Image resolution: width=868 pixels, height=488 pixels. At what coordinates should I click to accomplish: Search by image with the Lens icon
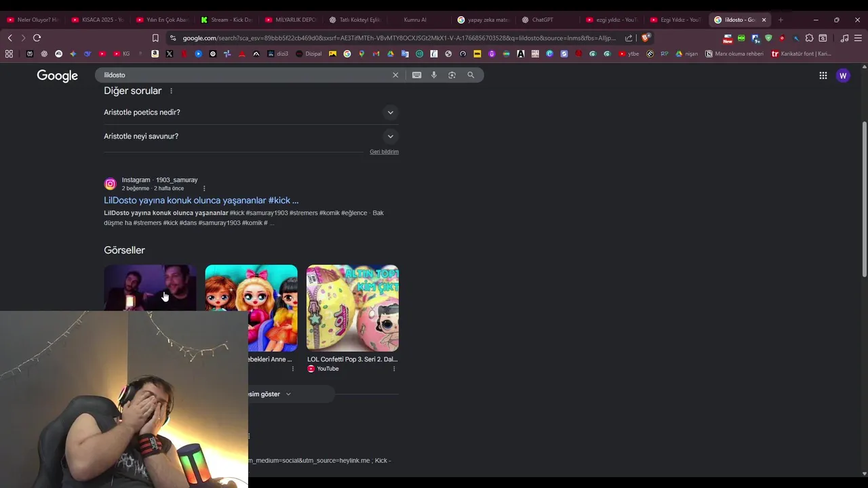pyautogui.click(x=452, y=75)
